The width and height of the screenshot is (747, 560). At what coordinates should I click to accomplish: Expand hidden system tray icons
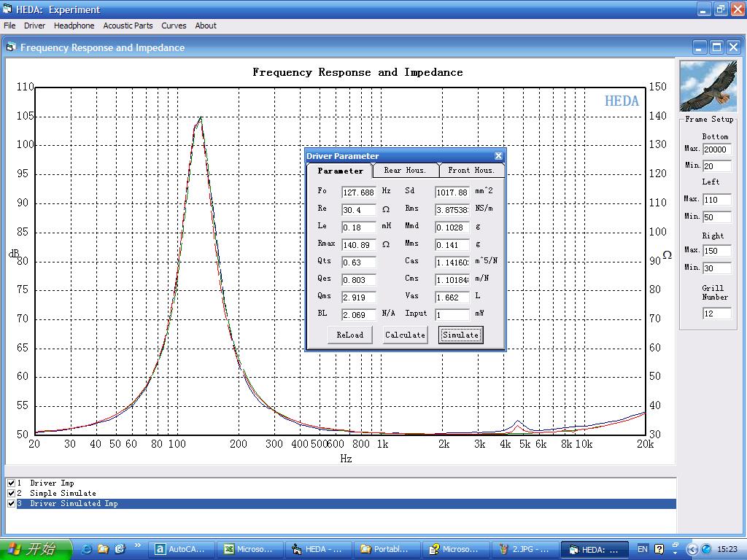676,549
